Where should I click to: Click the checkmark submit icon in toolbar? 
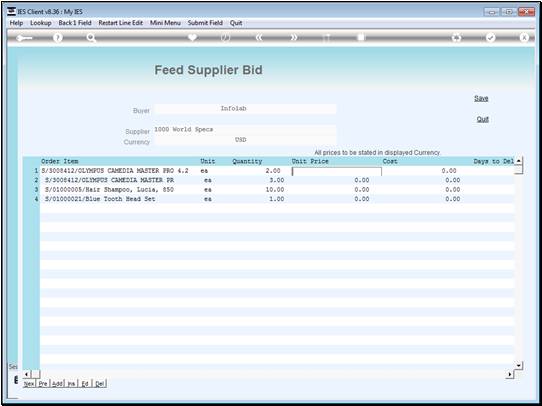490,38
